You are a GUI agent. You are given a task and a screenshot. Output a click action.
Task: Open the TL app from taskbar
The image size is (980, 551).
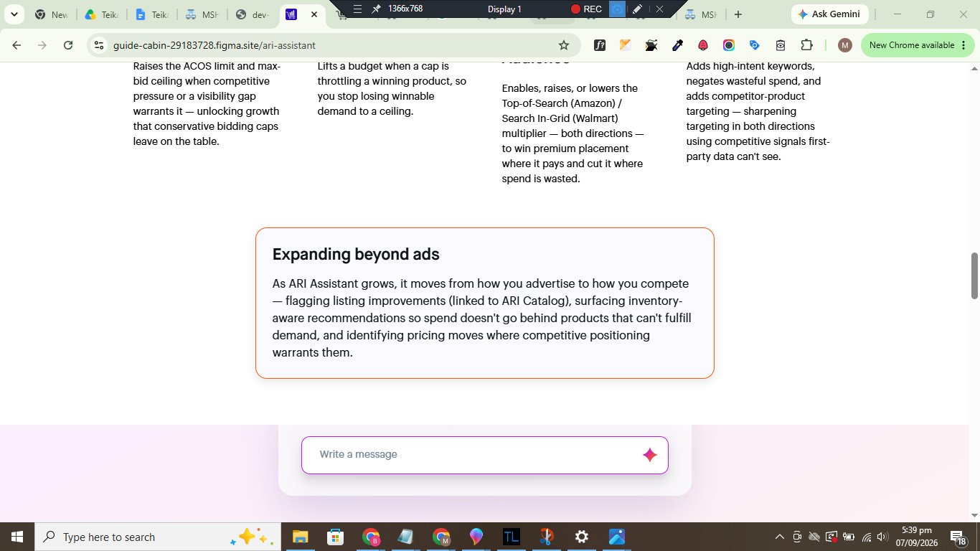tap(512, 537)
